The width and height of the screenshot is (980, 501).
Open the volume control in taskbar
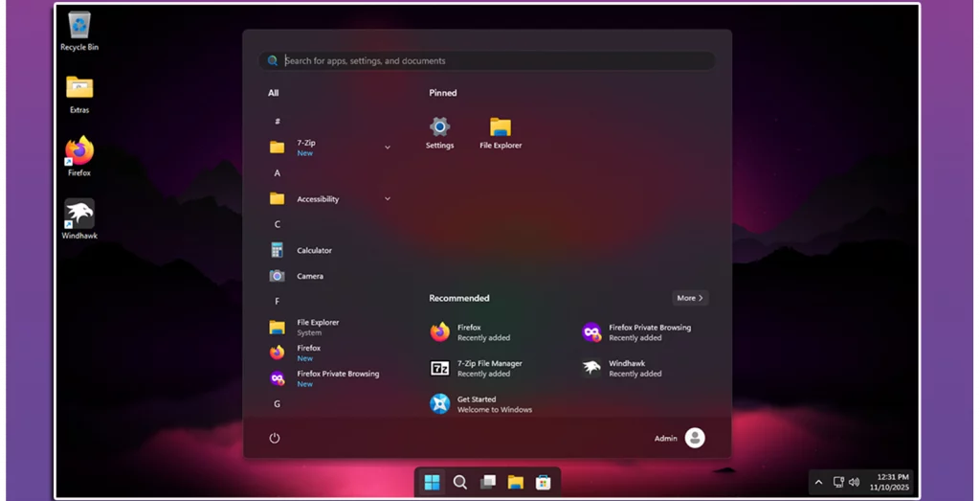click(x=854, y=482)
